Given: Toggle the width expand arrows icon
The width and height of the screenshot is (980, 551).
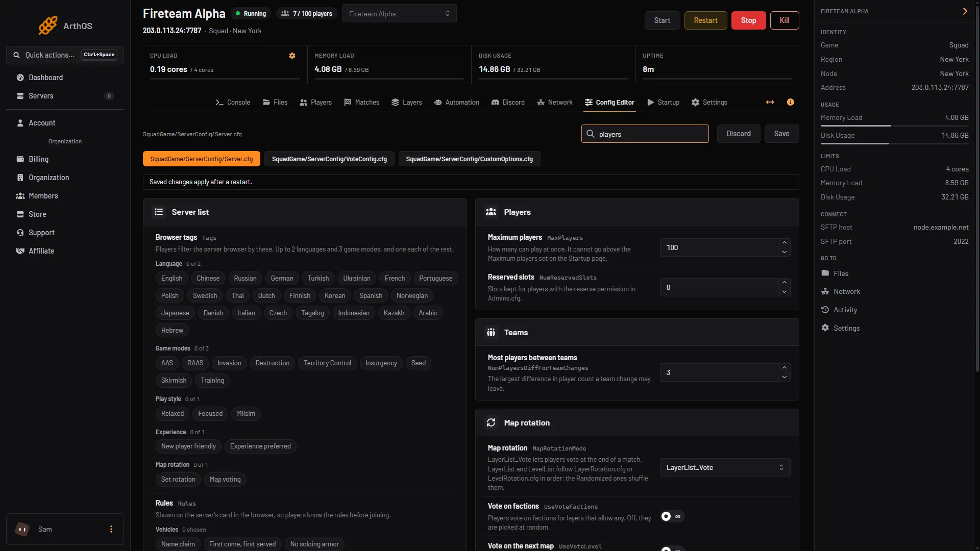Looking at the screenshot, I should coord(770,102).
